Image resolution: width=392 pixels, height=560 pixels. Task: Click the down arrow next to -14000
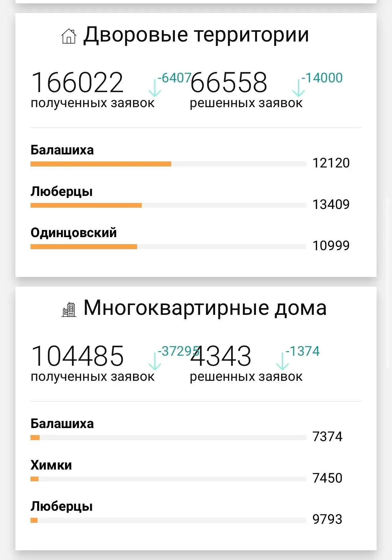298,88
